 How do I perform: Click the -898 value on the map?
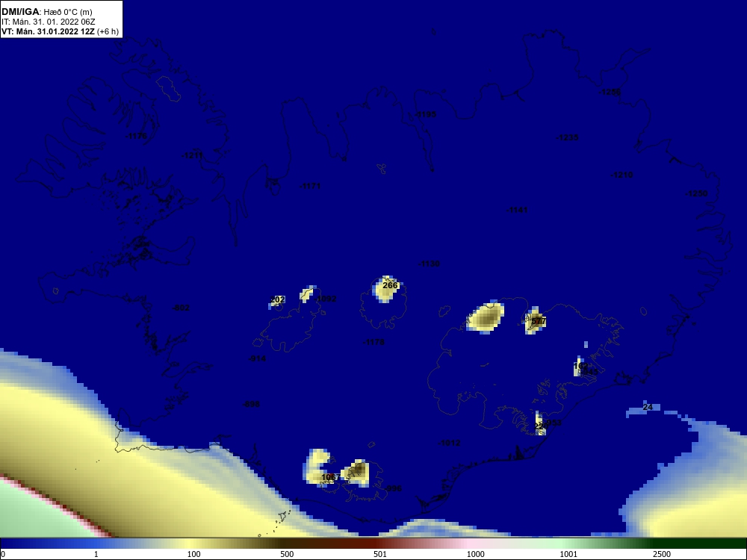pos(251,404)
